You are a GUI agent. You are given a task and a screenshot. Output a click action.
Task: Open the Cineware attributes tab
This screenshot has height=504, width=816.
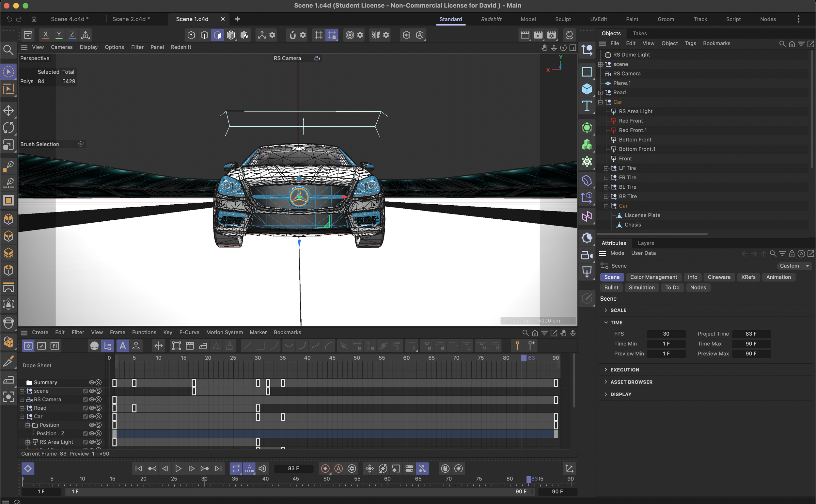point(719,277)
